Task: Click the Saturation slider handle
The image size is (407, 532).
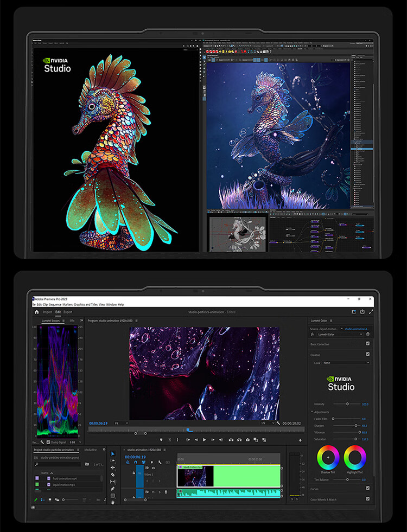Action: 356,439
